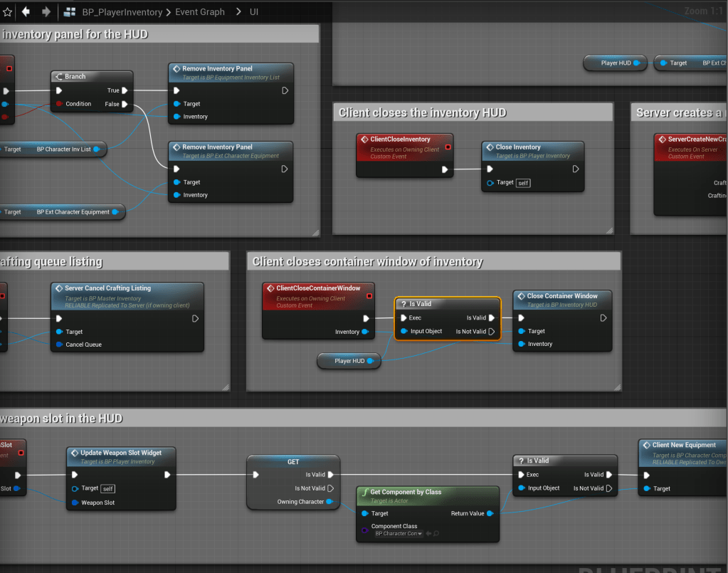Click Update Weapon Slot Widget Target self pin

[x=75, y=488]
